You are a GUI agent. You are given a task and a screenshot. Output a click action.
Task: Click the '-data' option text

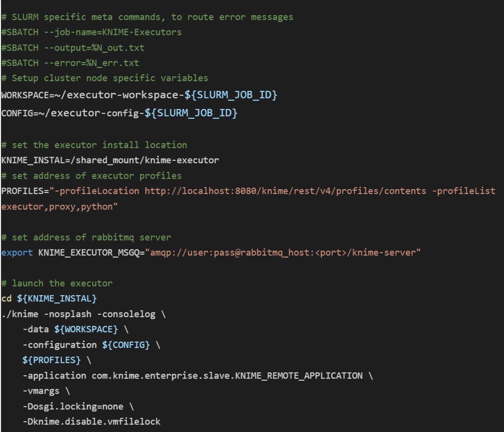coord(35,329)
